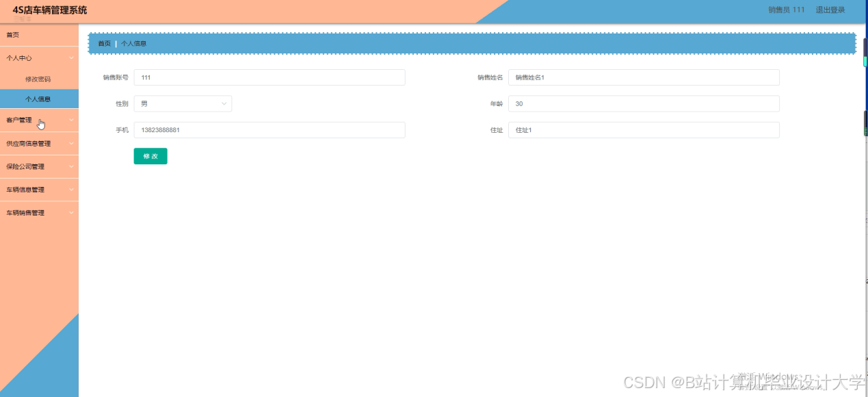Click 退出登录 link in header

click(830, 10)
